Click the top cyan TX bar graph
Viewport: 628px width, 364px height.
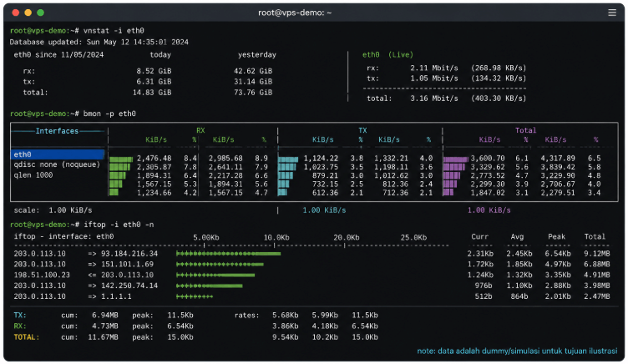[x=288, y=159]
